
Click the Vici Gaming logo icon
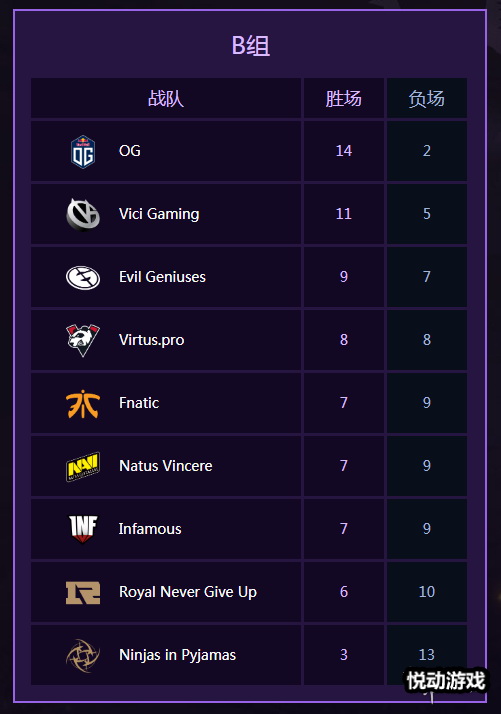[83, 214]
